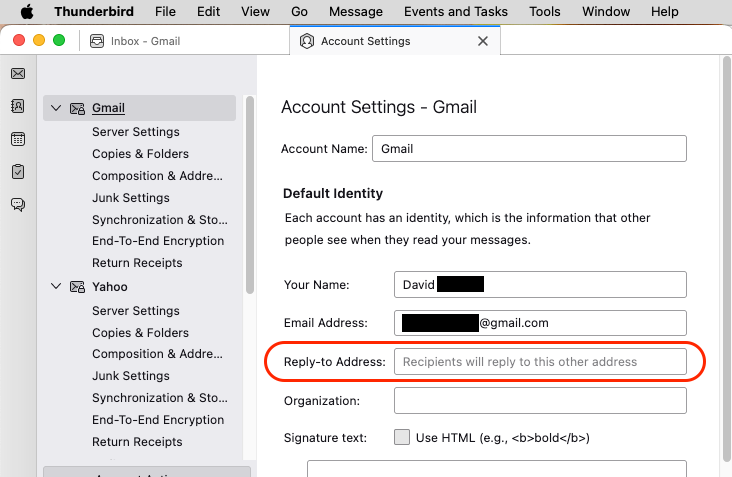Click the Inbox tab icon
Screen dimensions: 732x477
point(97,41)
